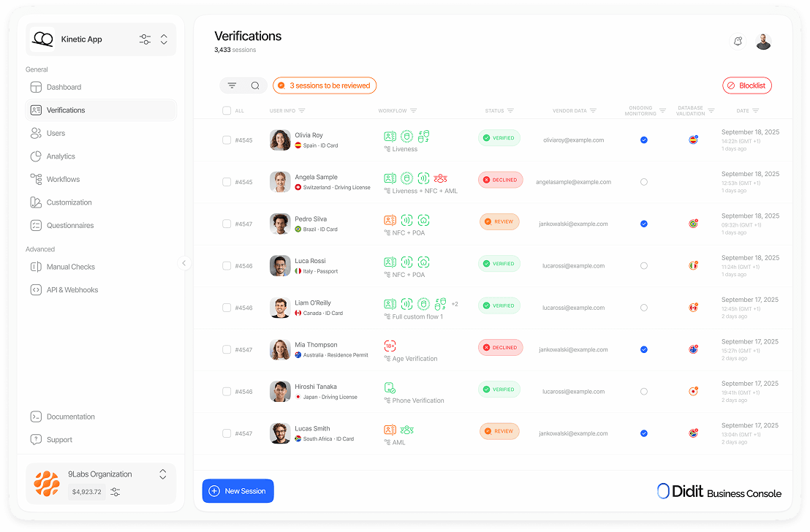The image size is (810, 532).
Task: Open the search icon in the toolbar
Action: tap(255, 85)
